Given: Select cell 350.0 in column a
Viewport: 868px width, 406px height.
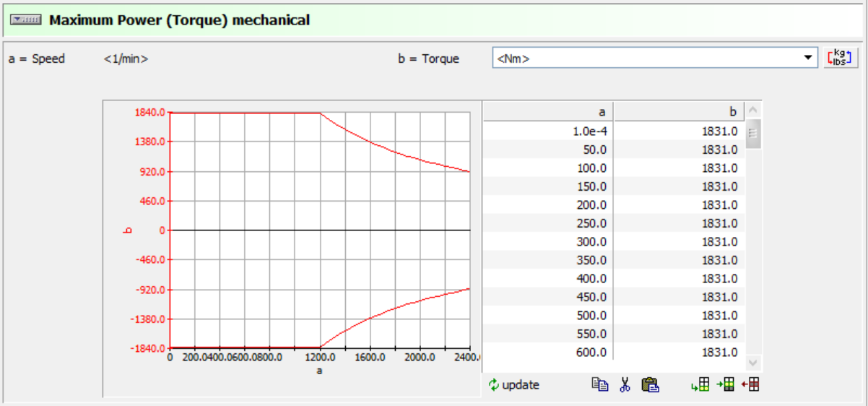Looking at the screenshot, I should coord(548,260).
